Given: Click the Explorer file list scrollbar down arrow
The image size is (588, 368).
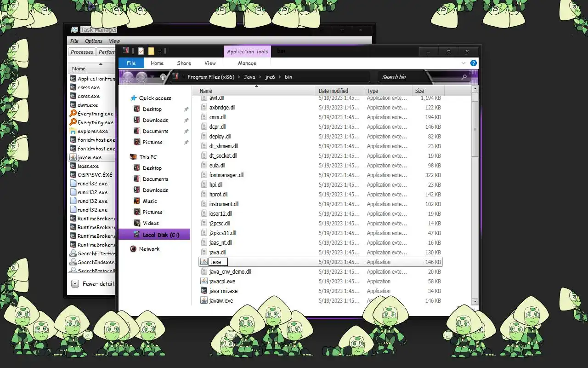Looking at the screenshot, I should point(475,301).
